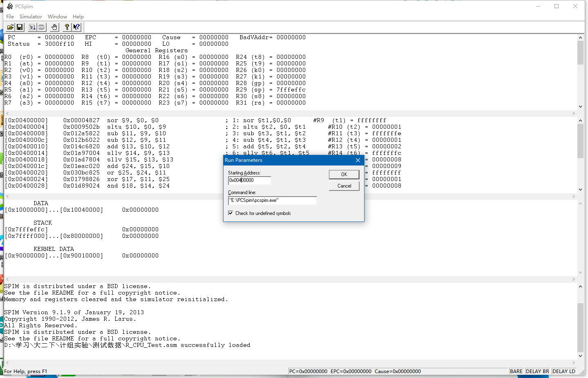The width and height of the screenshot is (588, 378).
Task: Click the Stop sign toolbar icon
Action: tap(41, 27)
